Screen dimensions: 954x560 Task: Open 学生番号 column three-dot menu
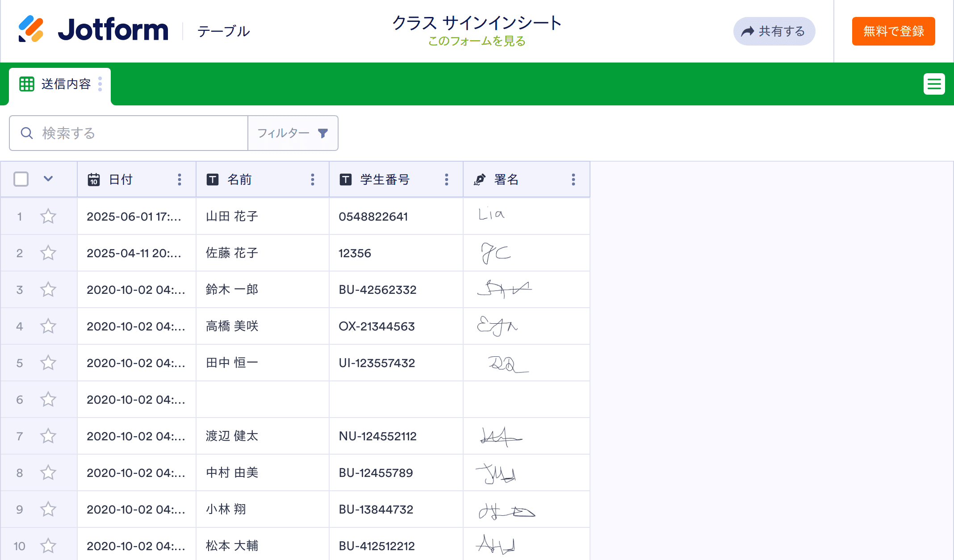click(x=446, y=180)
